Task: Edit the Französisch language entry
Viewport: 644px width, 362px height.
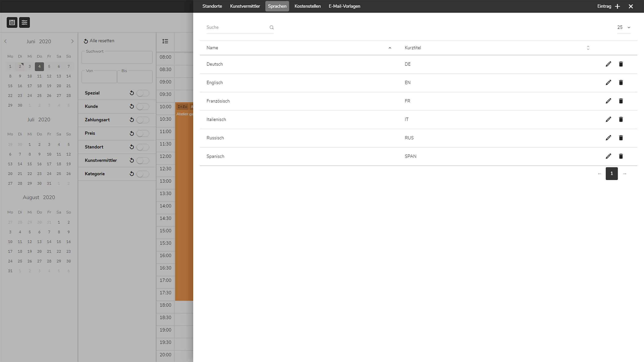Action: pyautogui.click(x=608, y=101)
